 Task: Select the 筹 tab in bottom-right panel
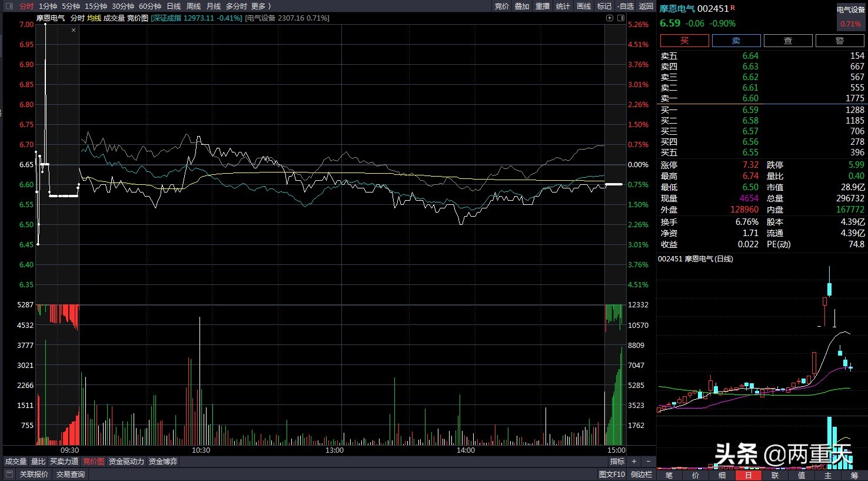(x=854, y=475)
